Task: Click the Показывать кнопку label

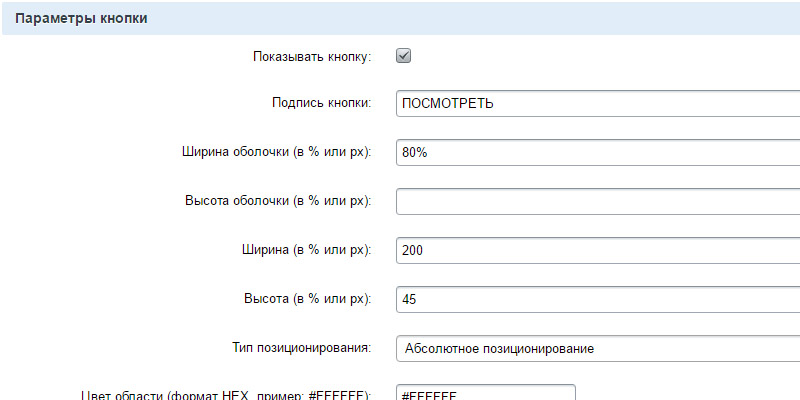Action: [x=312, y=57]
